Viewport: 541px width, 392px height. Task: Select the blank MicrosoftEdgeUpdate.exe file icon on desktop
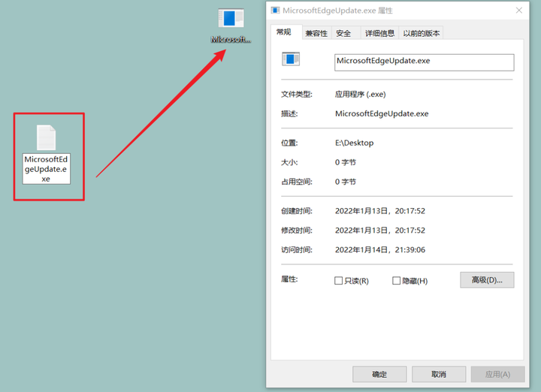(47, 137)
